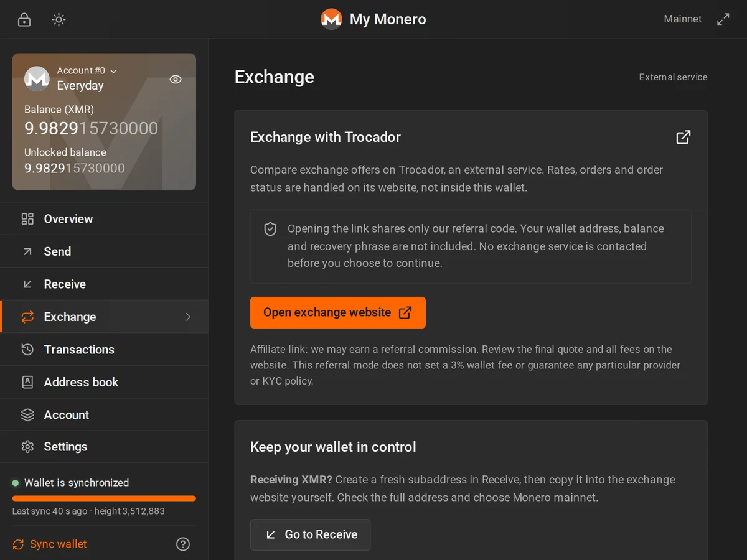
Task: Click the external link icon beside Trocador heading
Action: coord(684,138)
